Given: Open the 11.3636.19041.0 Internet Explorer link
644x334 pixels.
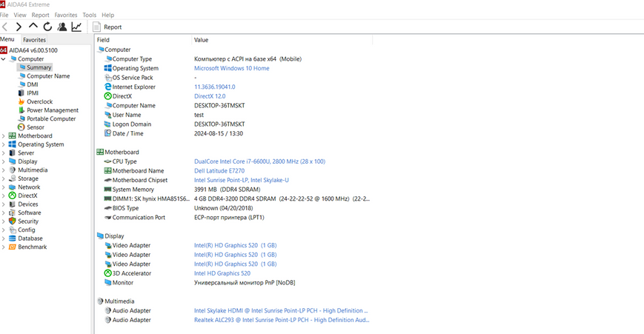Looking at the screenshot, I should (x=214, y=87).
